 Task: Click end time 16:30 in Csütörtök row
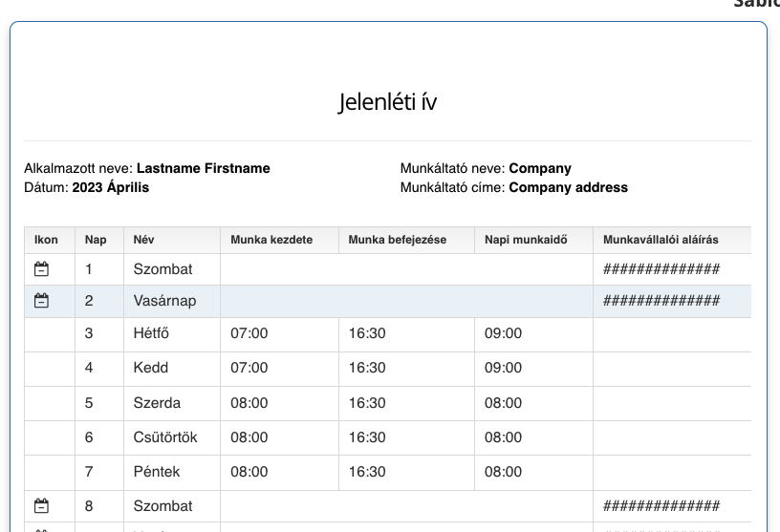367,437
